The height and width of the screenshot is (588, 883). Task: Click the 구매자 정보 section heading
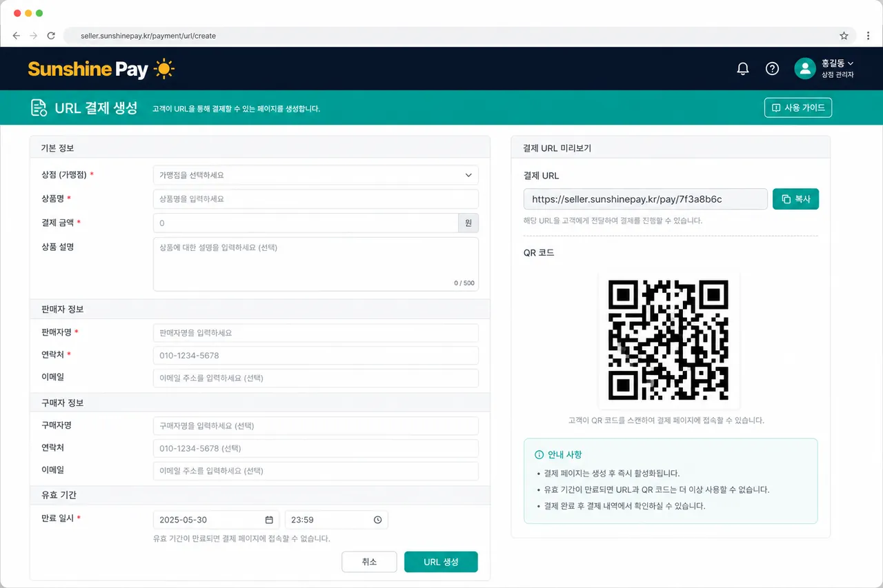62,403
